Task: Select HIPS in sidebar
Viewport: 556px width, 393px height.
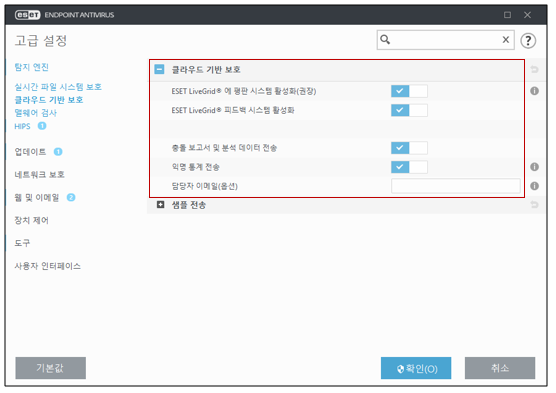Action: pyautogui.click(x=22, y=126)
